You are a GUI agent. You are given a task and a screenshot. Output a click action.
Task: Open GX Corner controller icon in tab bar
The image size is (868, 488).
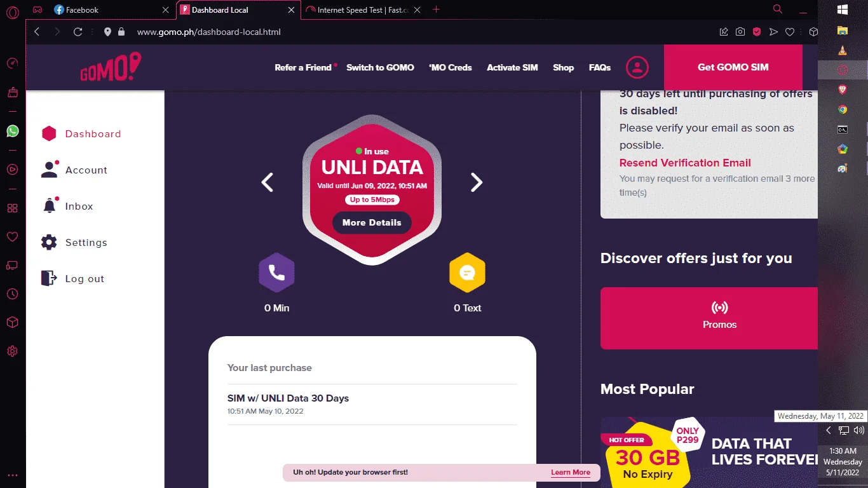pyautogui.click(x=38, y=10)
